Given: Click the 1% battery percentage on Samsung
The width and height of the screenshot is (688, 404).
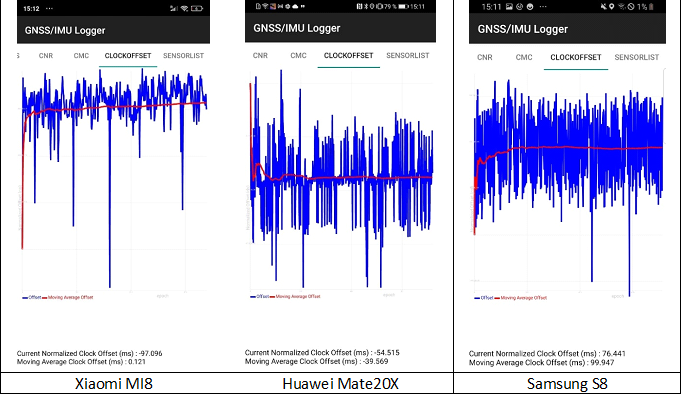Looking at the screenshot, I should pyautogui.click(x=642, y=7).
